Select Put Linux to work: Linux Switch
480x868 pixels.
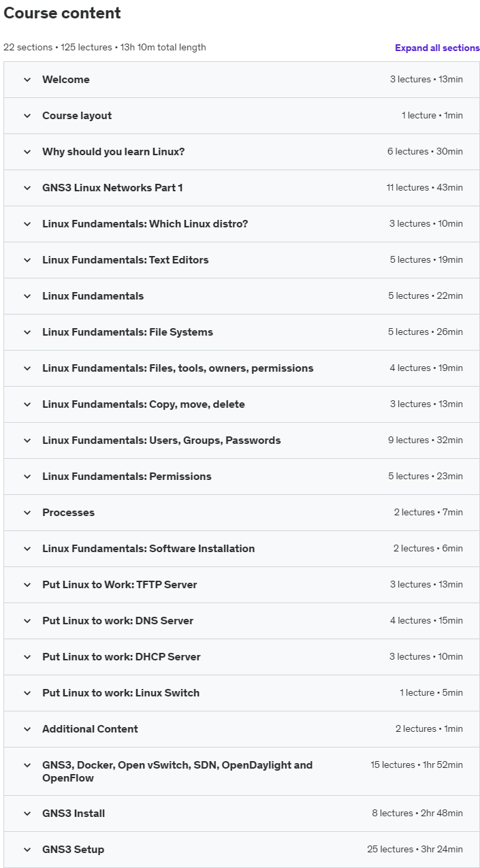coord(121,693)
